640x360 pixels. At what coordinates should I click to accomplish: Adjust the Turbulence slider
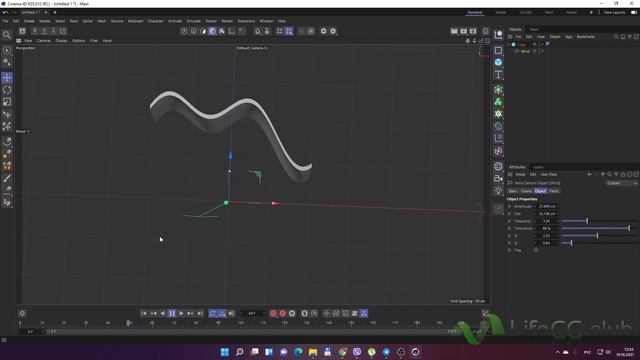pyautogui.click(x=599, y=229)
